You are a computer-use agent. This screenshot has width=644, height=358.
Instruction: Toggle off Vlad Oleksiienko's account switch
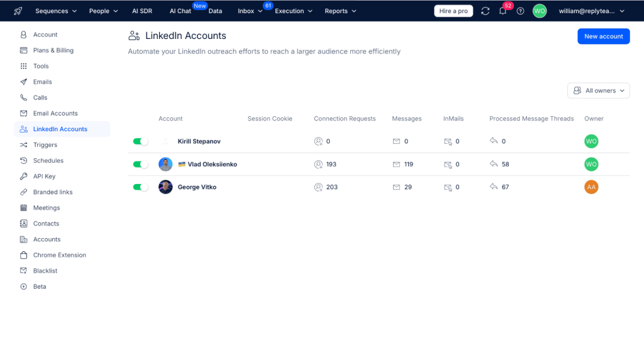140,164
